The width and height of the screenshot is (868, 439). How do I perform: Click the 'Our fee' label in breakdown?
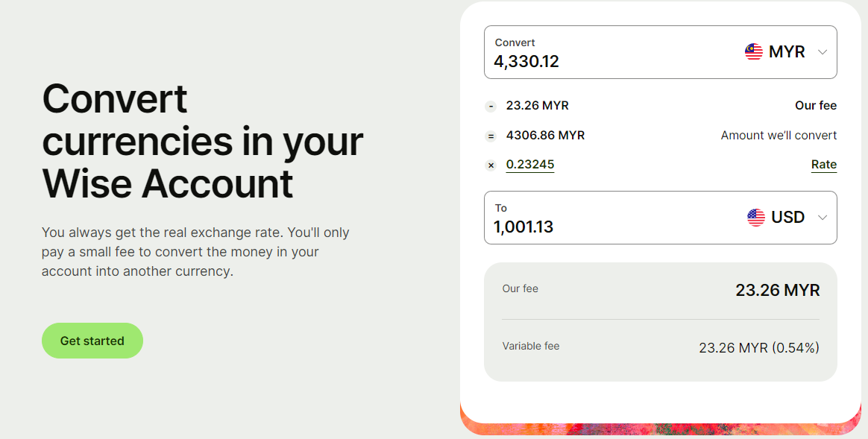click(815, 106)
